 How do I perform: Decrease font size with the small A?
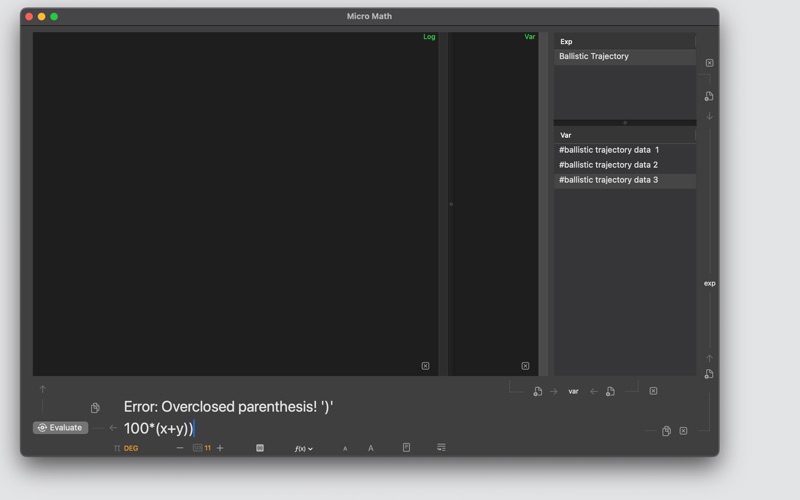[345, 448]
